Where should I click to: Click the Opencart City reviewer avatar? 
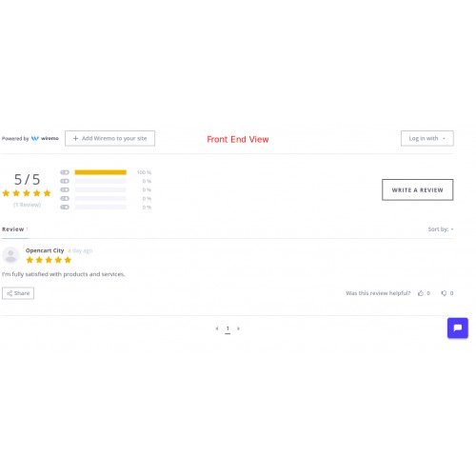[10, 255]
